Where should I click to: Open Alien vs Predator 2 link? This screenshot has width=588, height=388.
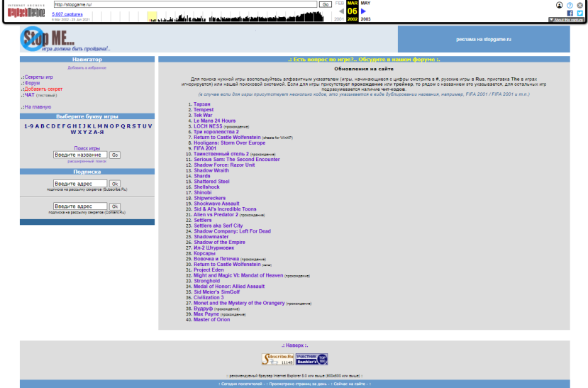[216, 215]
